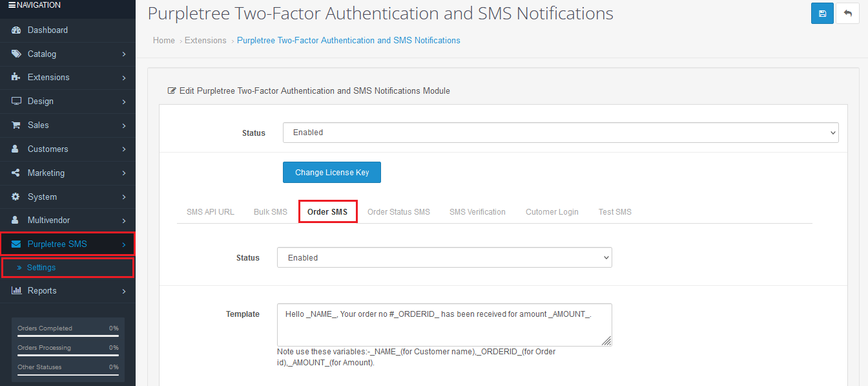868x386 pixels.
Task: Switch to the Bulk SMS tab
Action: pyautogui.click(x=271, y=212)
